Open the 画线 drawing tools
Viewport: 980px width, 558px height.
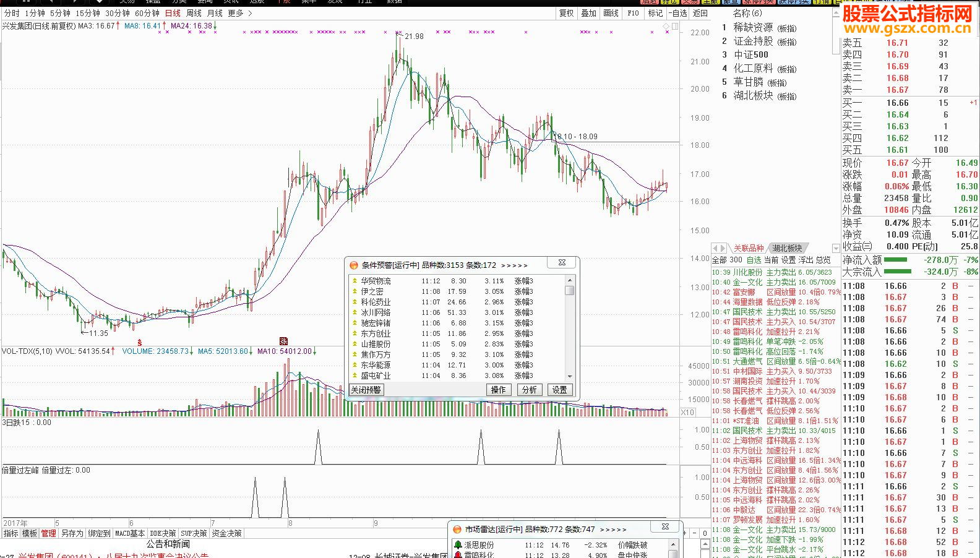pyautogui.click(x=611, y=13)
